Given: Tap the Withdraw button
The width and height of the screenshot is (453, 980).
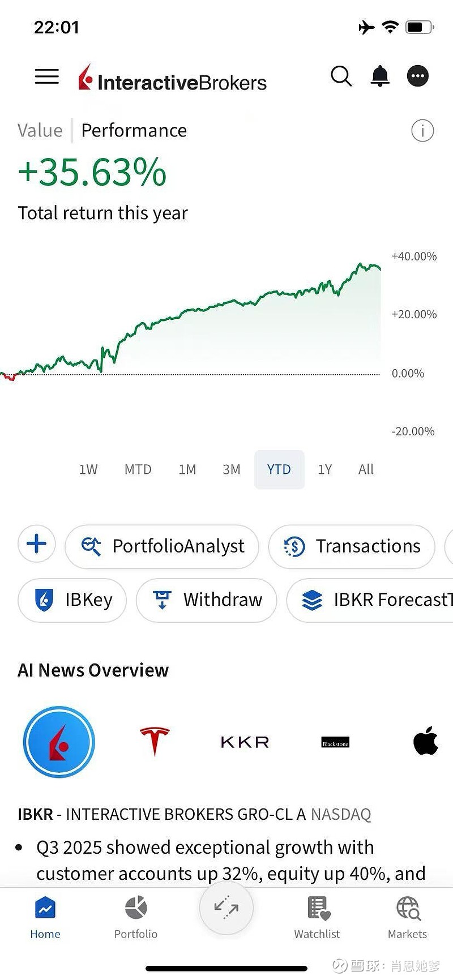Looking at the screenshot, I should [x=207, y=600].
